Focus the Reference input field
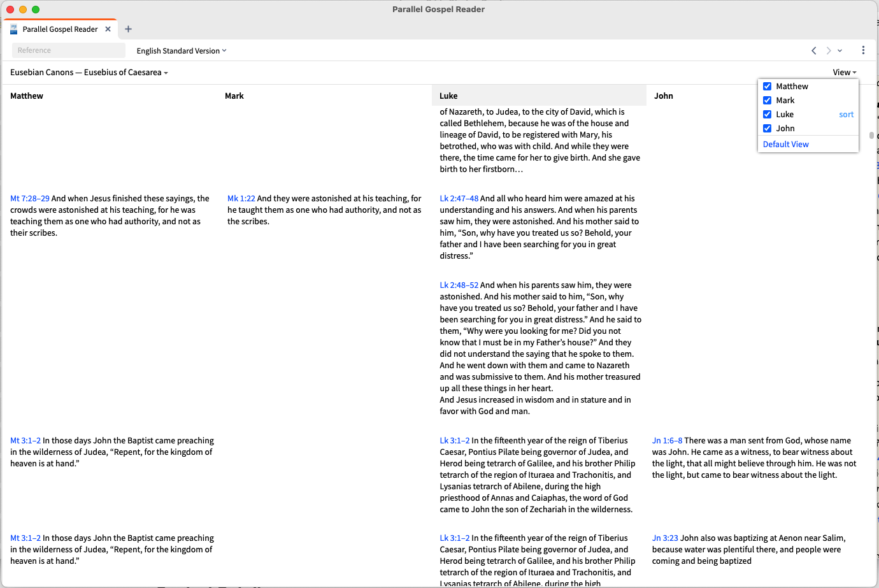Screen dimensions: 879x588 [69, 50]
